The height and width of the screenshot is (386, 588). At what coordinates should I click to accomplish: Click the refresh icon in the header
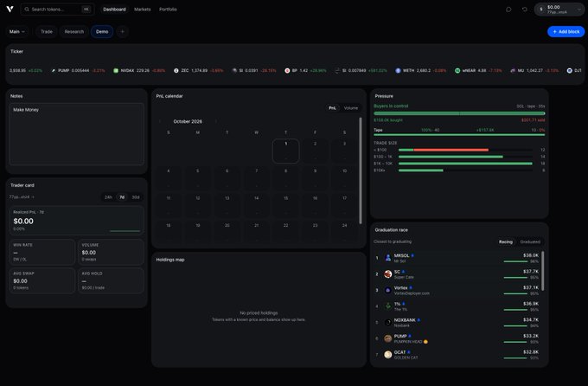coord(525,10)
